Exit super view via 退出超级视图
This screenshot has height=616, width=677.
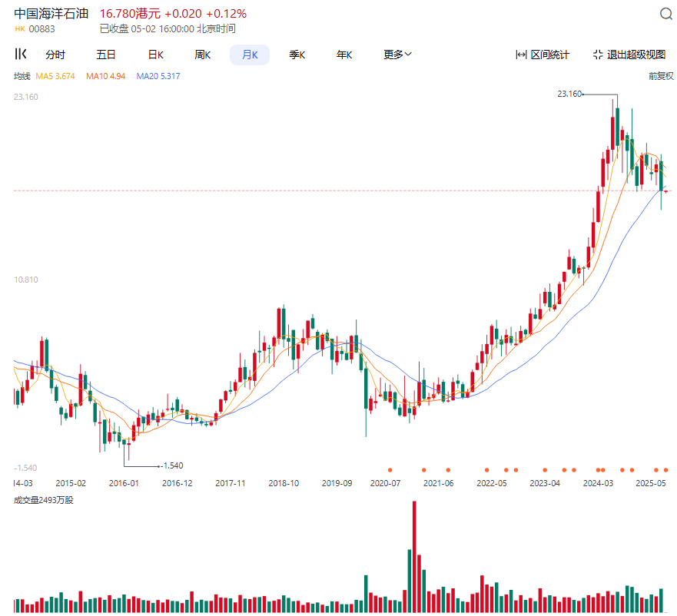pos(629,55)
